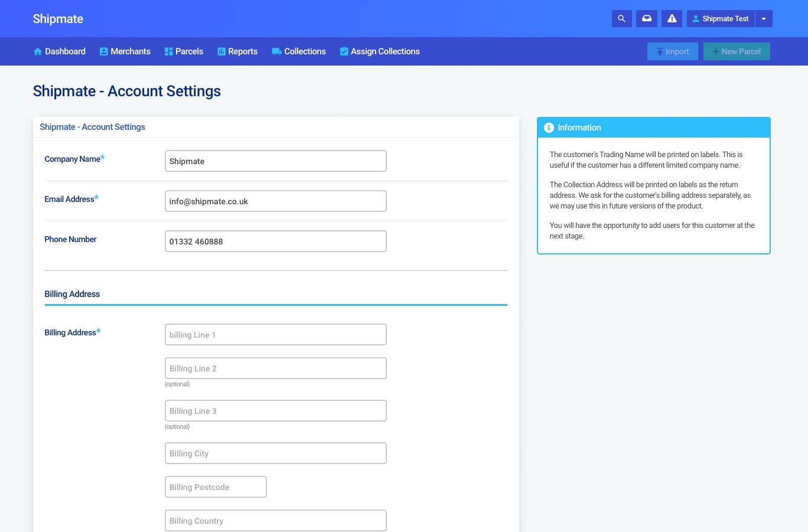The height and width of the screenshot is (532, 808).
Task: Click the Assign Collections checklist icon
Action: coord(344,51)
